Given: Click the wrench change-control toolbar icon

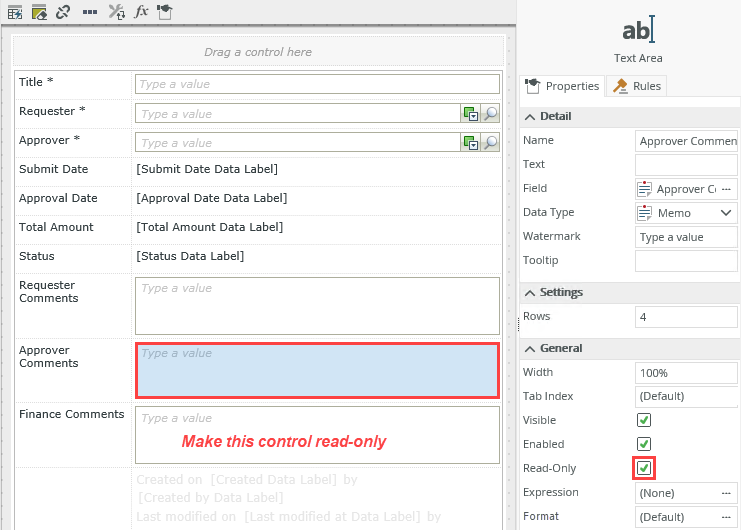Looking at the screenshot, I should pos(116,12).
